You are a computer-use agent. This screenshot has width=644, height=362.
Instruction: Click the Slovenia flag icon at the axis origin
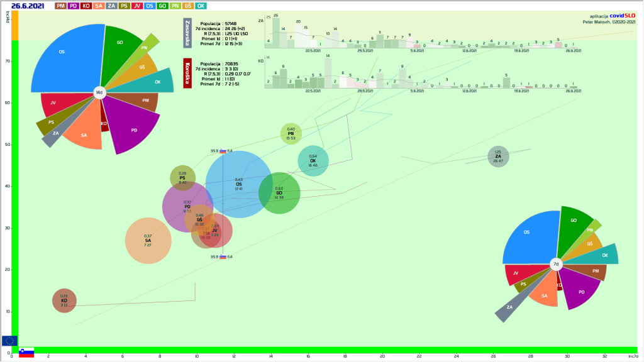[26, 353]
